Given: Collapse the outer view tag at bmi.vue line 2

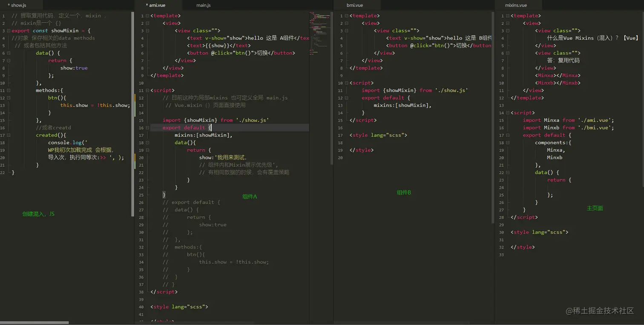Looking at the screenshot, I should (347, 23).
